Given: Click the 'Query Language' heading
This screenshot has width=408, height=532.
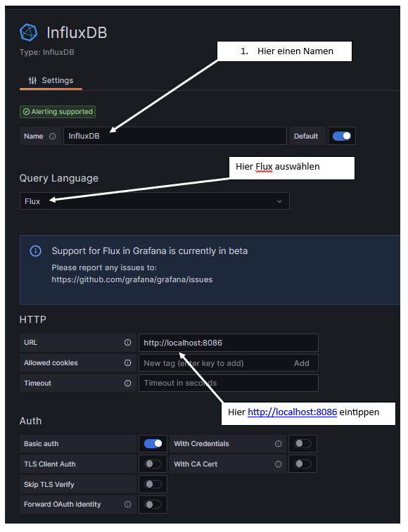Looking at the screenshot, I should 59,178.
